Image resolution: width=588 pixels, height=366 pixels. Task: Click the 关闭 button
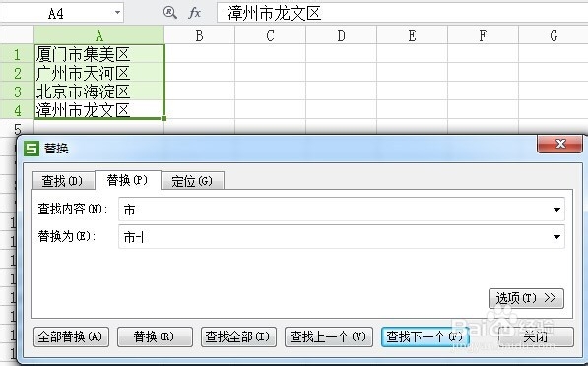pyautogui.click(x=536, y=336)
